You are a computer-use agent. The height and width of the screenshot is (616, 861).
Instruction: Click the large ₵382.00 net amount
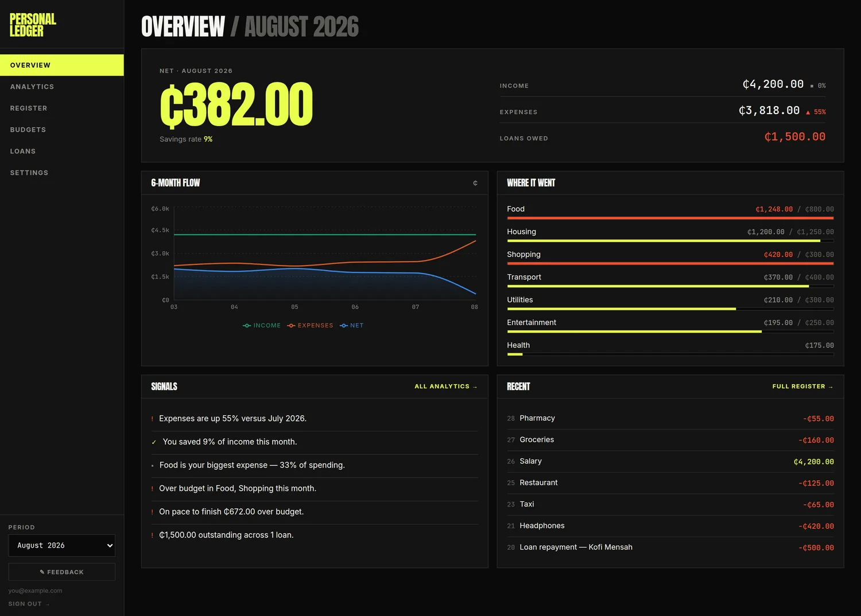pos(236,104)
